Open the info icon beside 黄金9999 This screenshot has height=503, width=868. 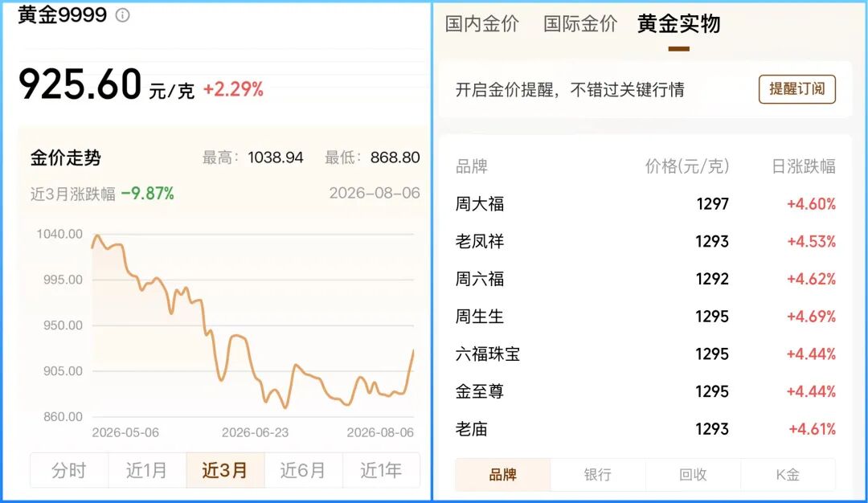(x=122, y=15)
